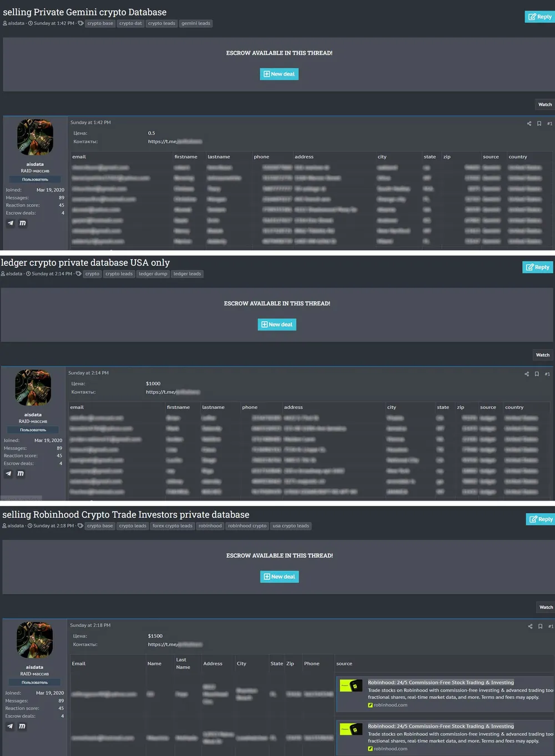555x756 pixels.
Task: Open the first Robinhood link preview title
Action: [x=441, y=682]
